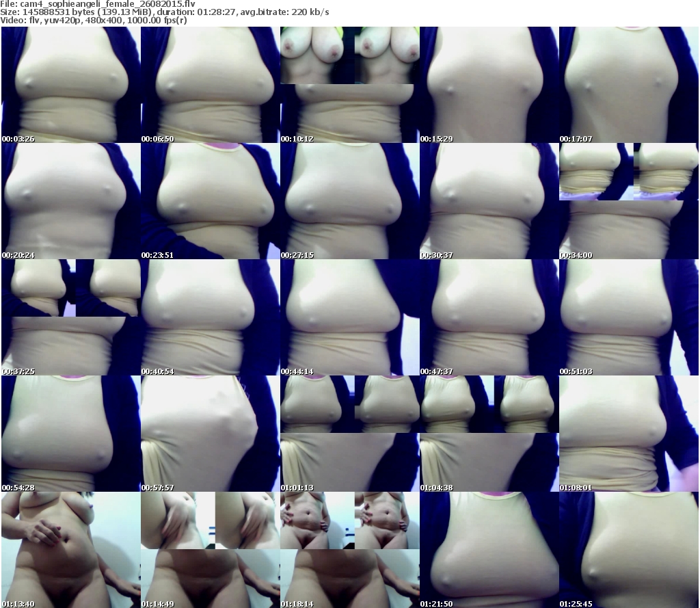Click the frame at 01:08:01
Viewport: 700px width, 608px height.
coord(629,434)
